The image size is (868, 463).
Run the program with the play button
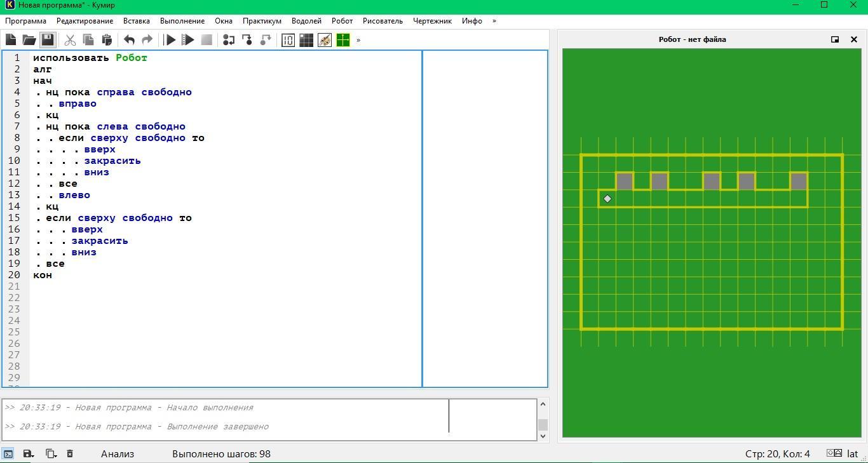170,40
